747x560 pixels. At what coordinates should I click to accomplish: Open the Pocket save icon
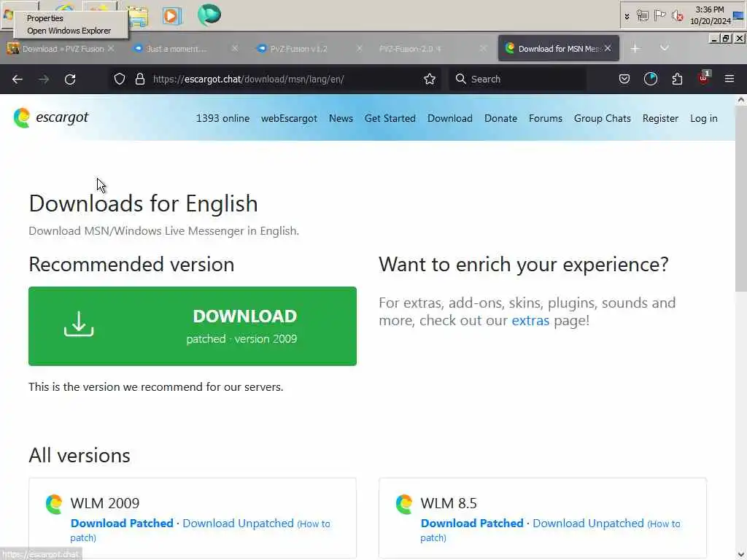tap(624, 79)
